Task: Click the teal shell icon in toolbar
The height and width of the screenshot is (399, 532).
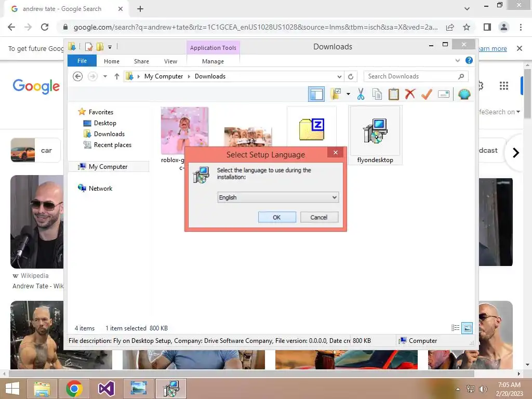Action: [464, 94]
